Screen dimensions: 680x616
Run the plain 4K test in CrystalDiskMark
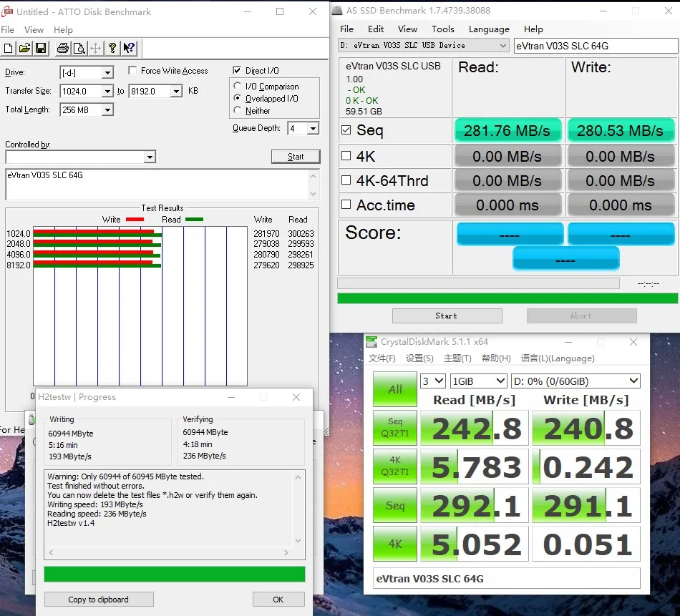(395, 544)
